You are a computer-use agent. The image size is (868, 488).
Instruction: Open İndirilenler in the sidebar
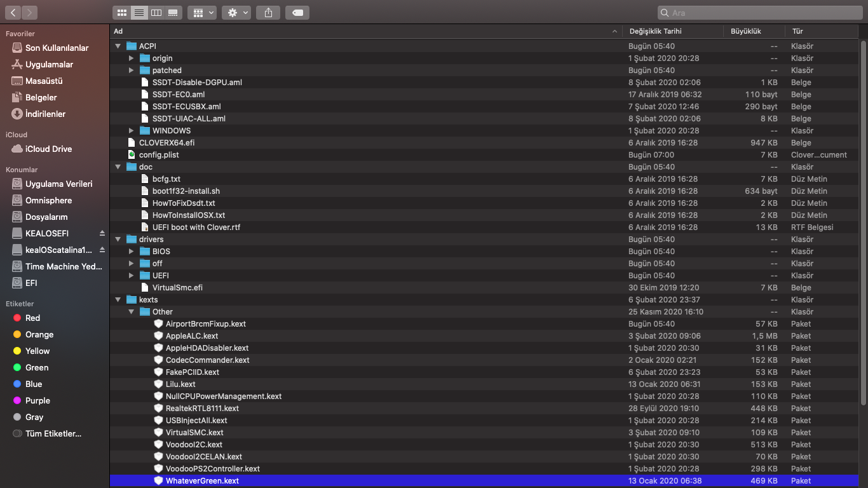[45, 114]
